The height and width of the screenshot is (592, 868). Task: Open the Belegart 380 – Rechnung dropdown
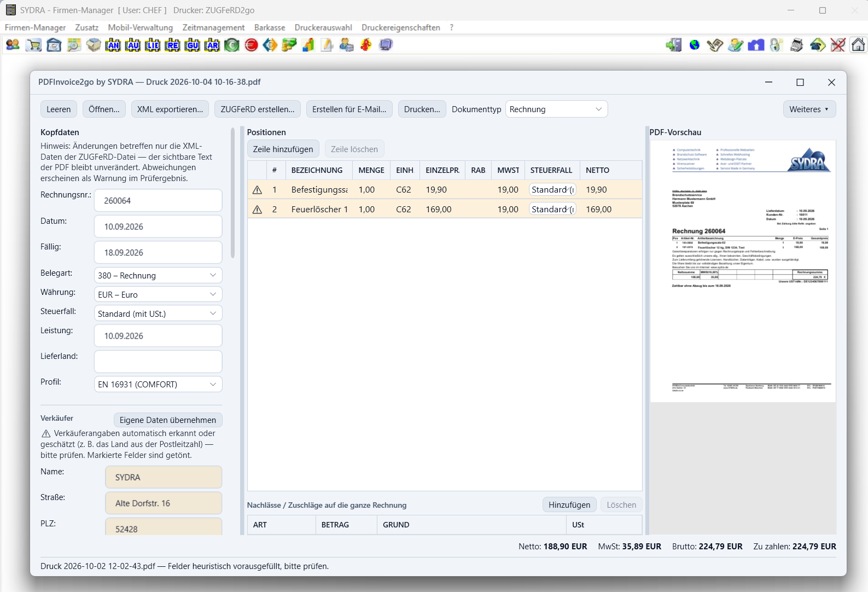tap(158, 275)
